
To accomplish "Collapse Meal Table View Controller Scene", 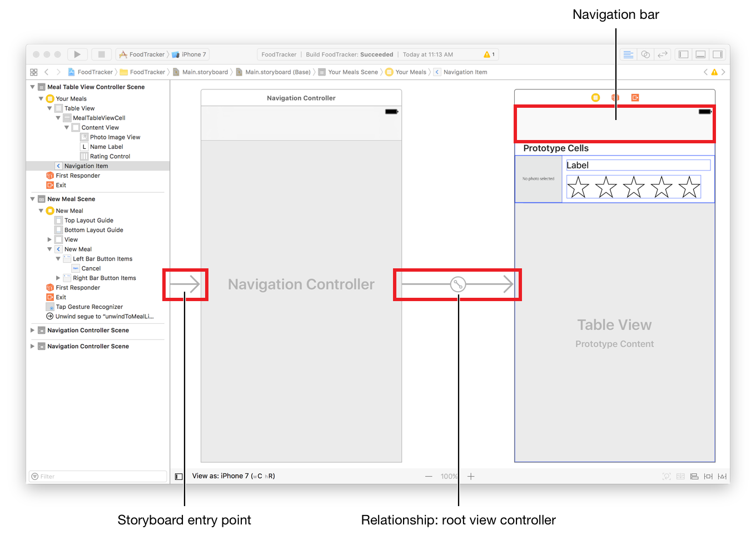I will 32,87.
